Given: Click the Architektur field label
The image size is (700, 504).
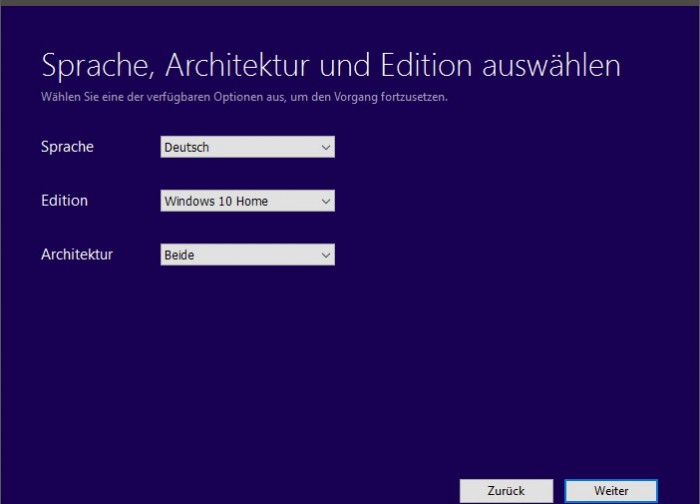Looking at the screenshot, I should [x=77, y=255].
